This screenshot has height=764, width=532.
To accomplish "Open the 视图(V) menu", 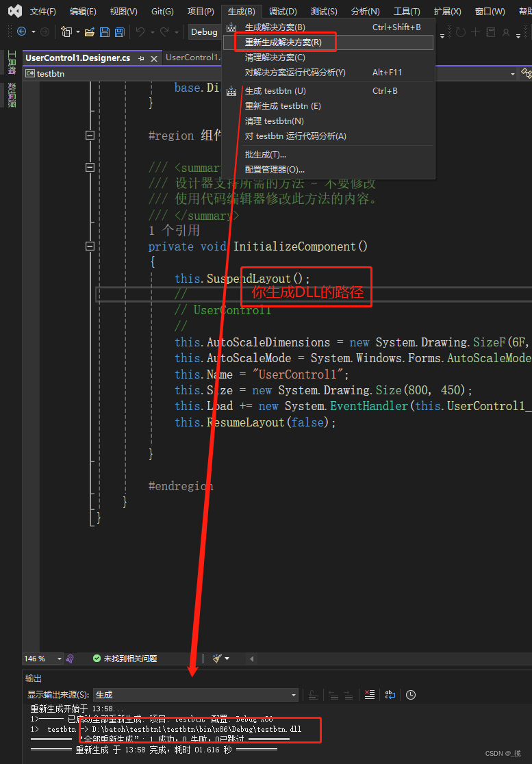I will pos(124,11).
